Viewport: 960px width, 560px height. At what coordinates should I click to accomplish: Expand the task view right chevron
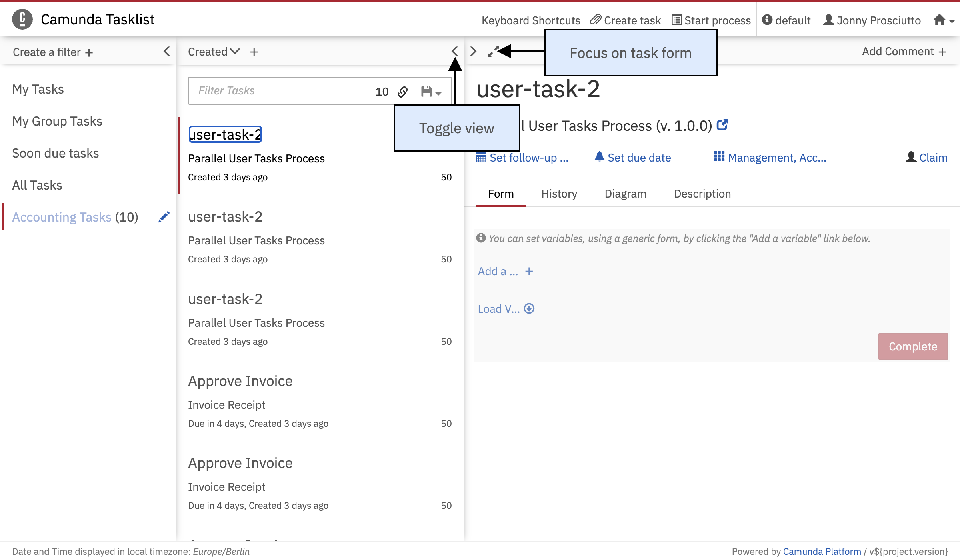pos(474,51)
